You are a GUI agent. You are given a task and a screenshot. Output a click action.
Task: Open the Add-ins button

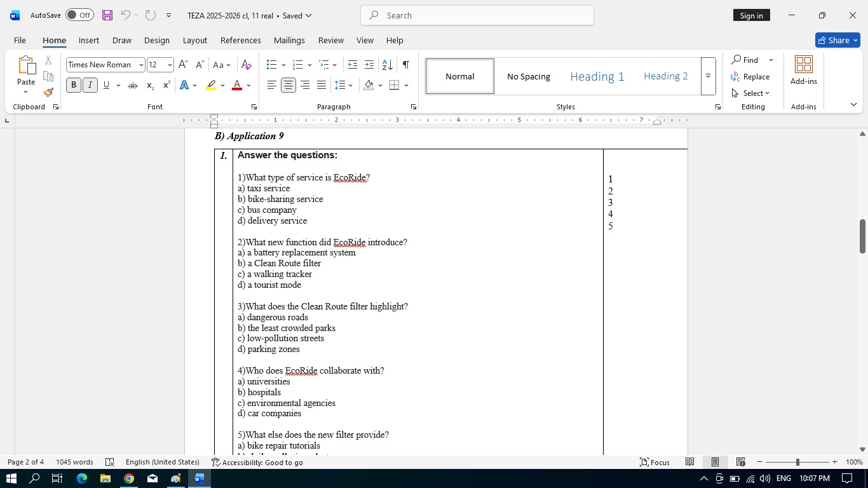click(x=803, y=70)
